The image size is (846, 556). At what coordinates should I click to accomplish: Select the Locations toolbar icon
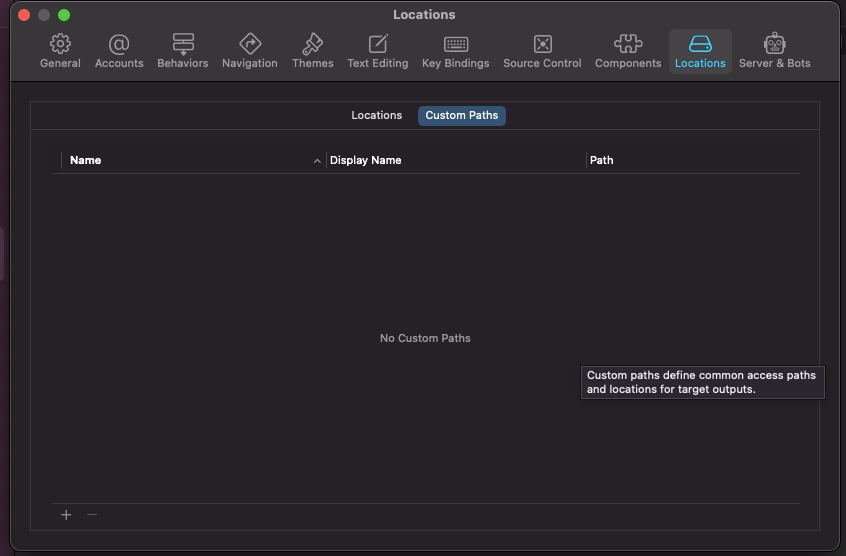pos(700,52)
